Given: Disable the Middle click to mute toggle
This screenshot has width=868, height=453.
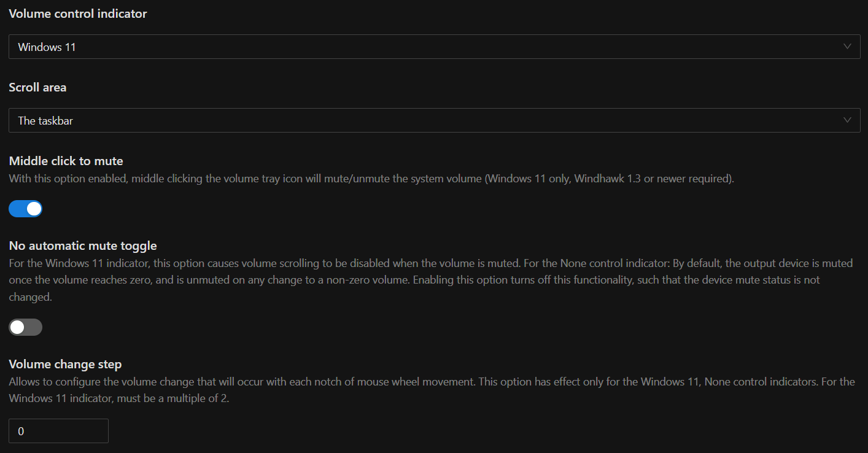Looking at the screenshot, I should click(25, 208).
